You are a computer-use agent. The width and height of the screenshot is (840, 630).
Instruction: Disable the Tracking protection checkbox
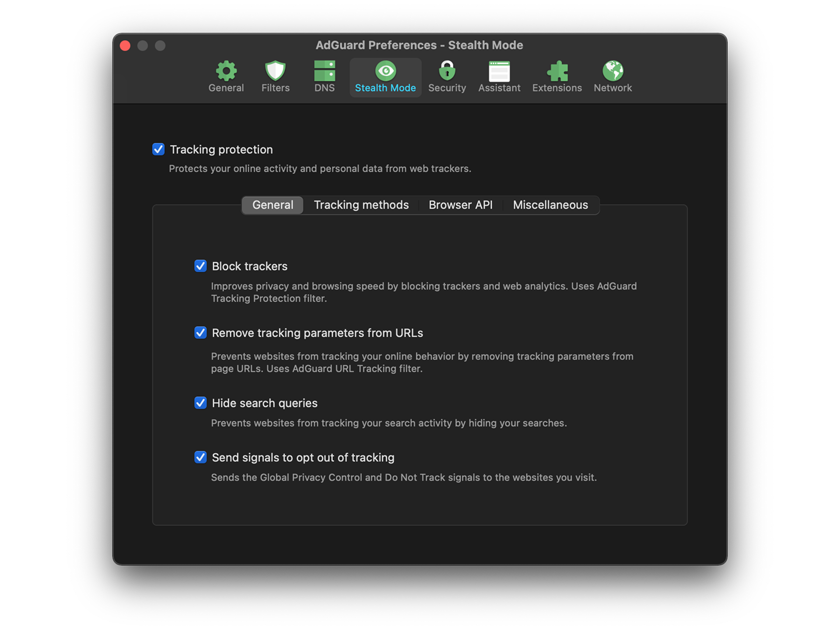point(158,149)
